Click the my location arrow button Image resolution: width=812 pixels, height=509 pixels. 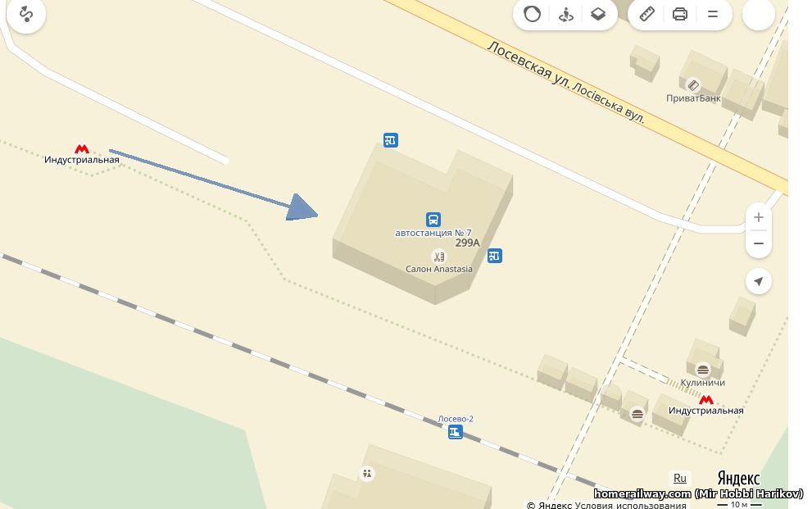(x=759, y=281)
